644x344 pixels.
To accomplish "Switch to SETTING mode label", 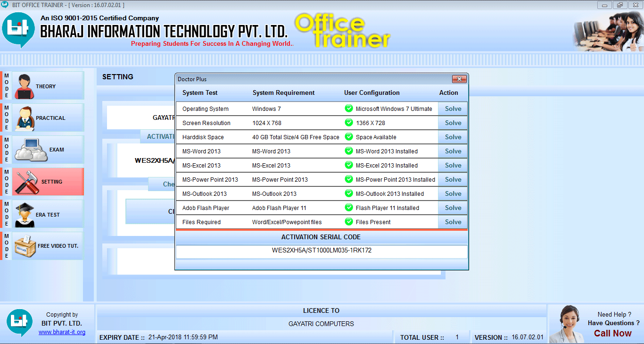I will [52, 182].
